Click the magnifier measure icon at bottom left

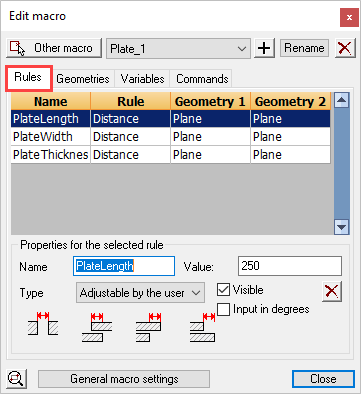tap(16, 379)
